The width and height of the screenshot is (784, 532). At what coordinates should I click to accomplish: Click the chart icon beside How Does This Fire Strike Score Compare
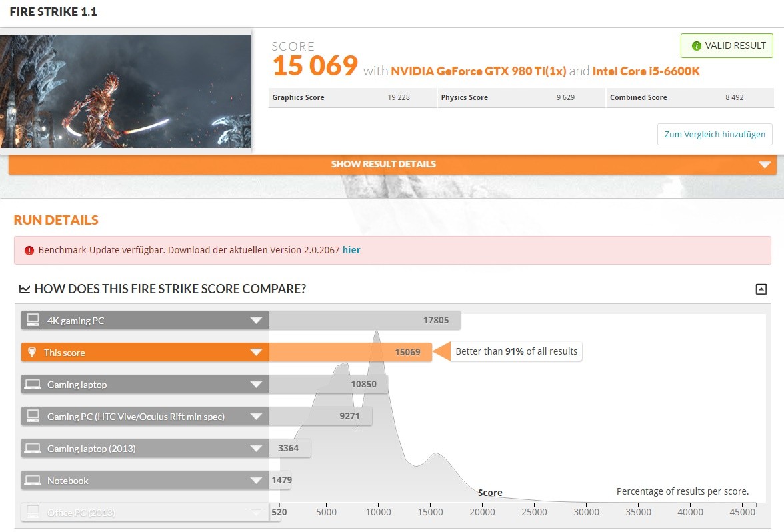coord(24,289)
